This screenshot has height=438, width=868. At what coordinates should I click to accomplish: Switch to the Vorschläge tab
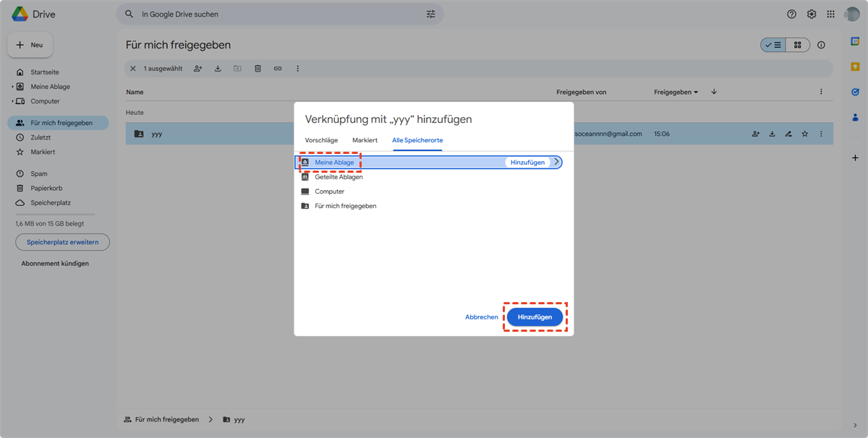(321, 139)
